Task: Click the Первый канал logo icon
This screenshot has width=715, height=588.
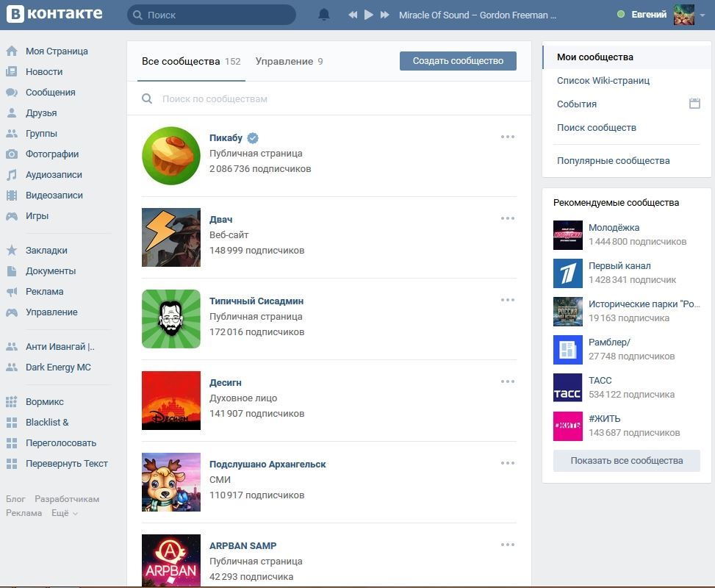Action: (568, 273)
